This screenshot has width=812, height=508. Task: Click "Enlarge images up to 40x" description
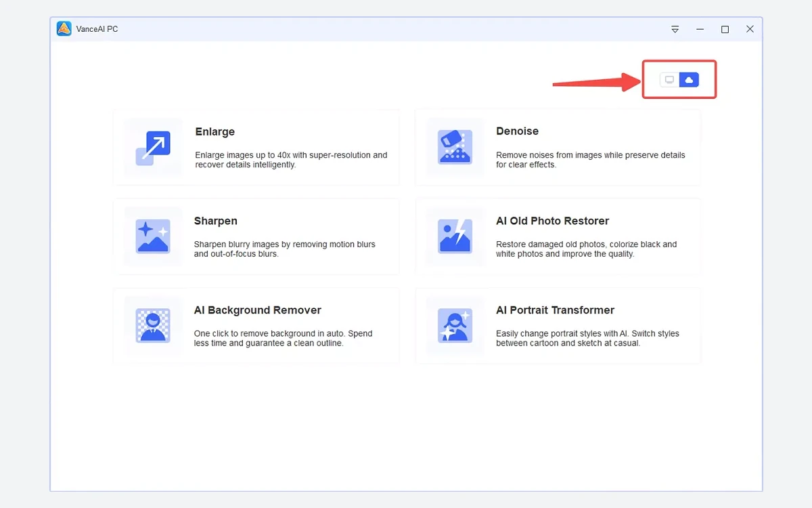[292, 160]
